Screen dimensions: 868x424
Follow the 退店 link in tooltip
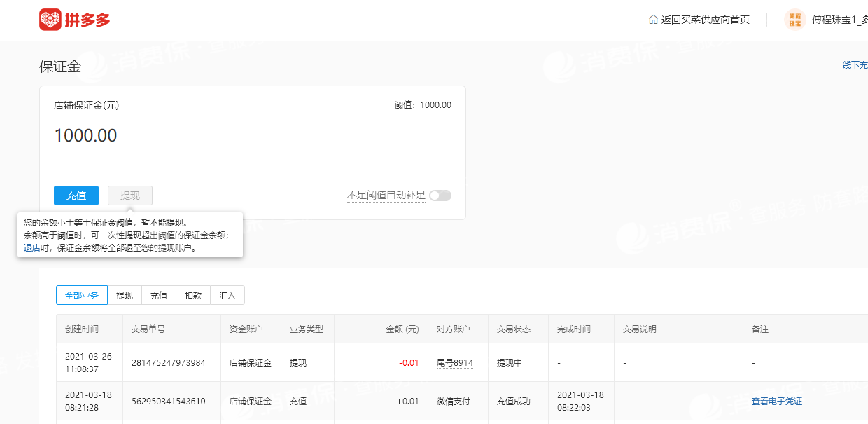point(31,247)
